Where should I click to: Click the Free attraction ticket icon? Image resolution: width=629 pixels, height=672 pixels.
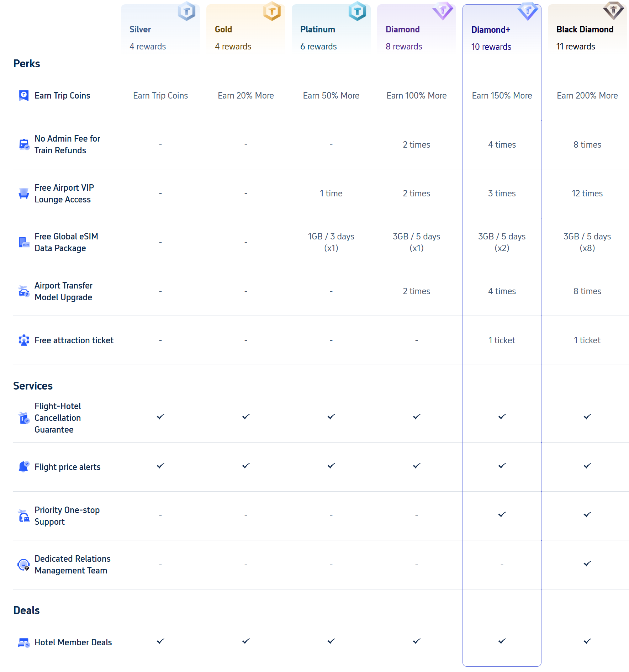[x=24, y=340]
